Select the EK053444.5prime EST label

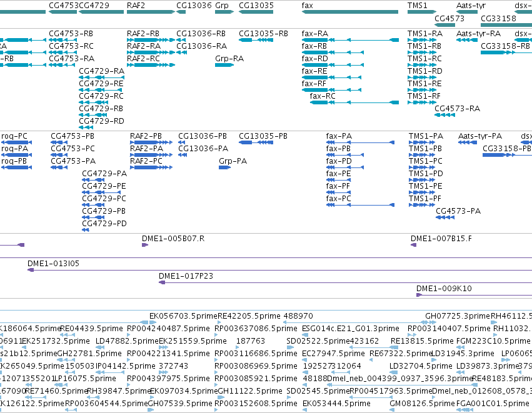pyautogui.click(x=336, y=404)
